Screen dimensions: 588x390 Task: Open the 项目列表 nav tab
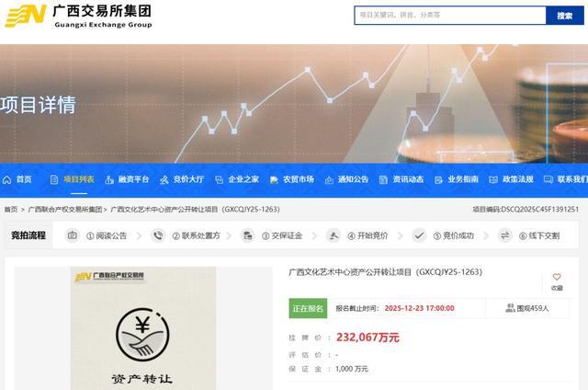(79, 179)
